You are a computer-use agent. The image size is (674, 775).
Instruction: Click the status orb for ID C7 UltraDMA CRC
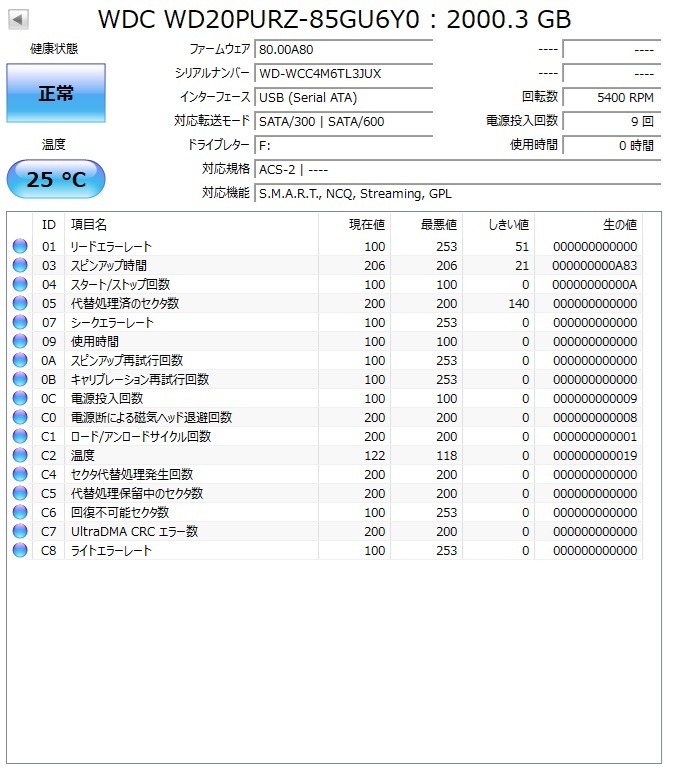[x=20, y=531]
